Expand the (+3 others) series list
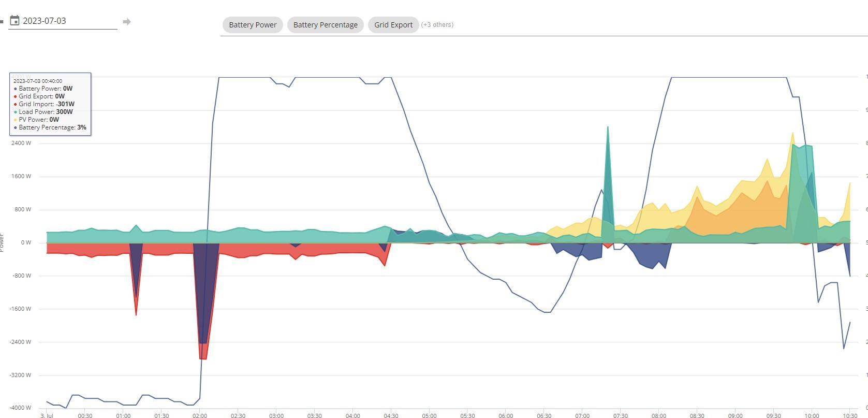Viewport: 868px width, 418px height. 437,25
